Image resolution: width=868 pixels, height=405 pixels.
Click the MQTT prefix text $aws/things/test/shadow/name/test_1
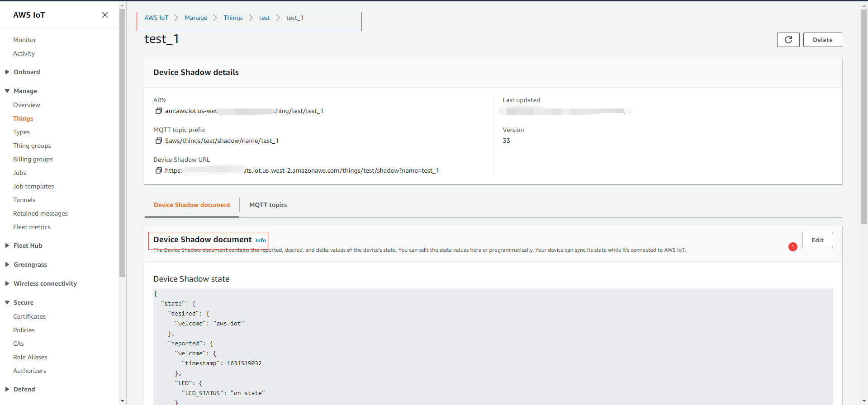pyautogui.click(x=222, y=141)
